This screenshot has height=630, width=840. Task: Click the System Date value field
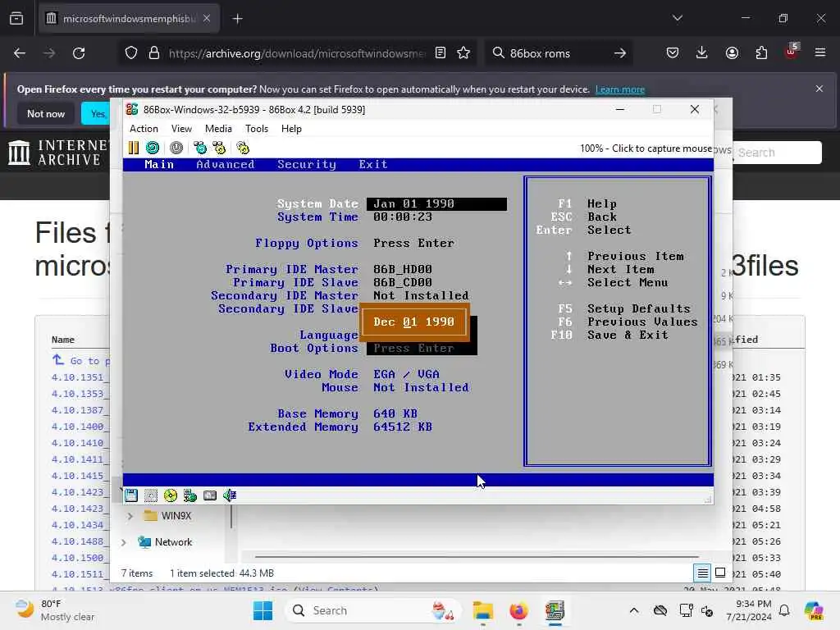[436, 203]
